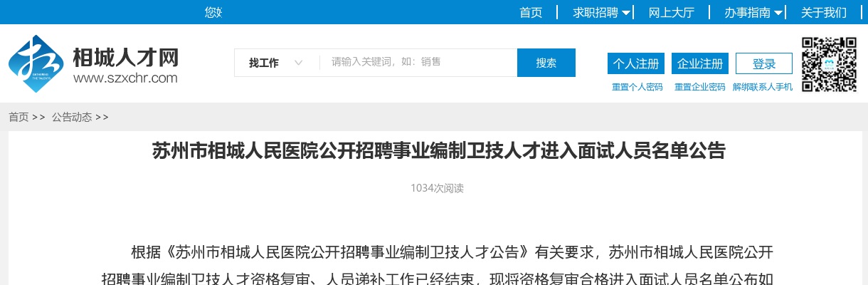Open 重置企业密码 link
The width and height of the screenshot is (868, 285).
(x=700, y=87)
